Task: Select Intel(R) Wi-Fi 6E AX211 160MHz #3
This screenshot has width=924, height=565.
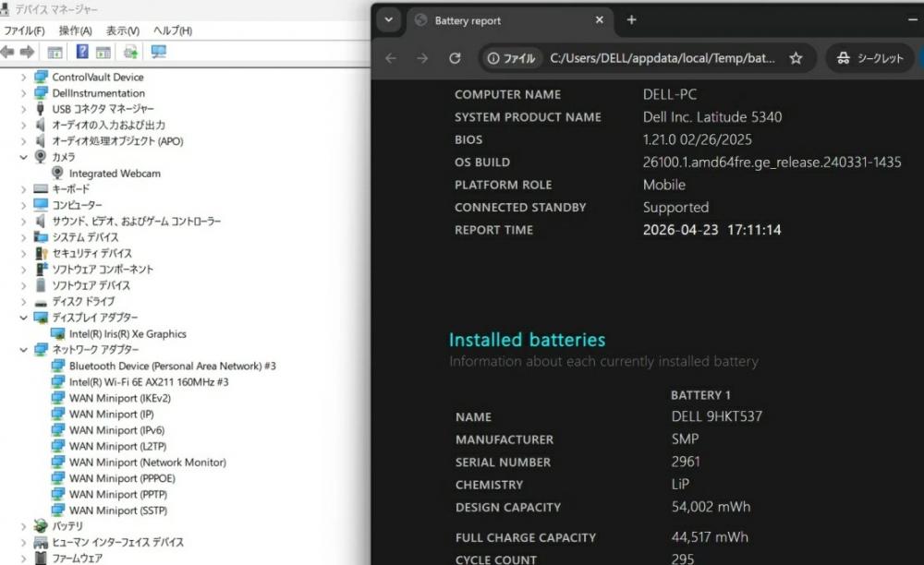Action: click(x=149, y=382)
